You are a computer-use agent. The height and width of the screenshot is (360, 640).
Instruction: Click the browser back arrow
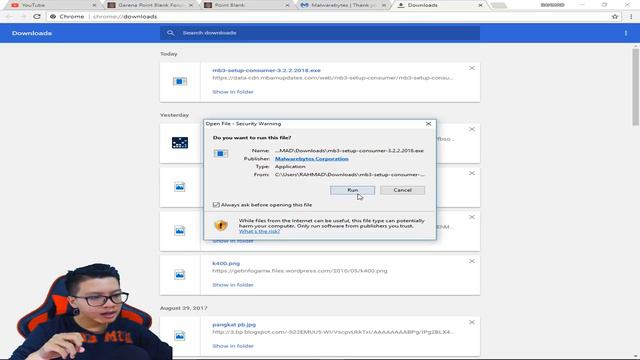point(9,17)
